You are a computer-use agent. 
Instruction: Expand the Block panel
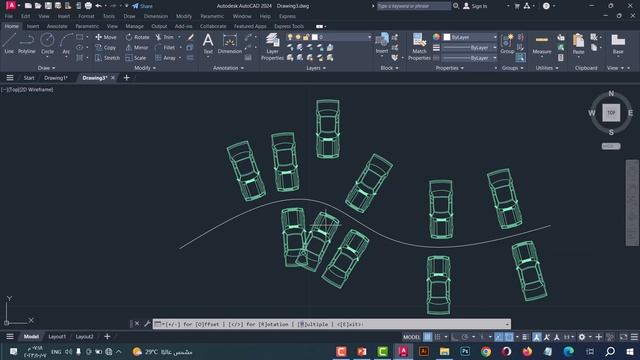point(389,68)
